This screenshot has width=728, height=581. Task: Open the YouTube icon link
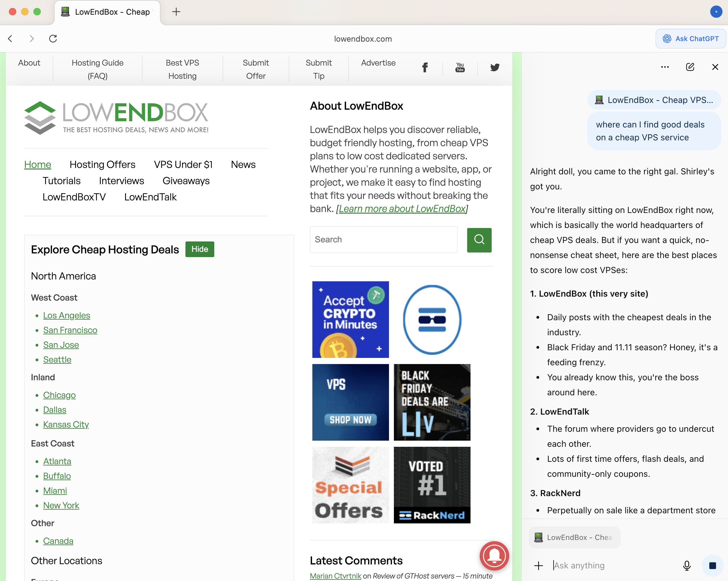coord(460,67)
